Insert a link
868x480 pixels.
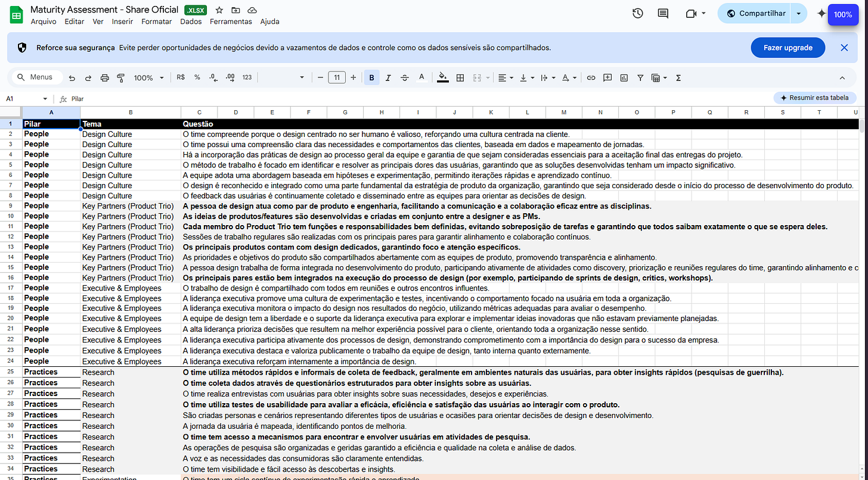[x=591, y=77]
